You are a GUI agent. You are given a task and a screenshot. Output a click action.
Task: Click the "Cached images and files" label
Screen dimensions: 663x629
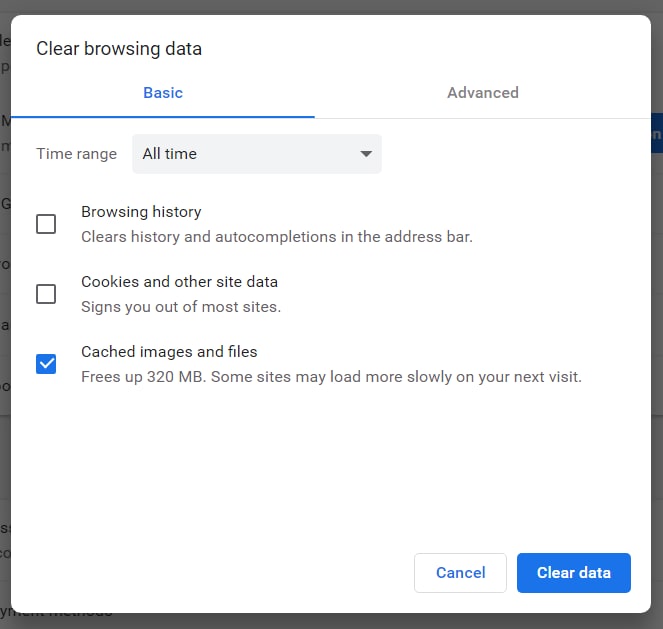coord(169,352)
